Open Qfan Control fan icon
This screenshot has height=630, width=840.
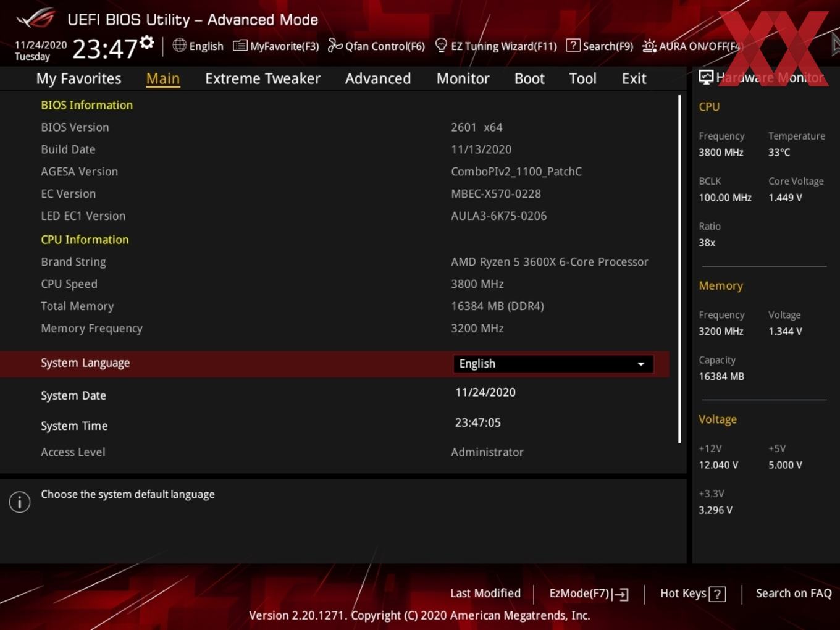pyautogui.click(x=335, y=45)
